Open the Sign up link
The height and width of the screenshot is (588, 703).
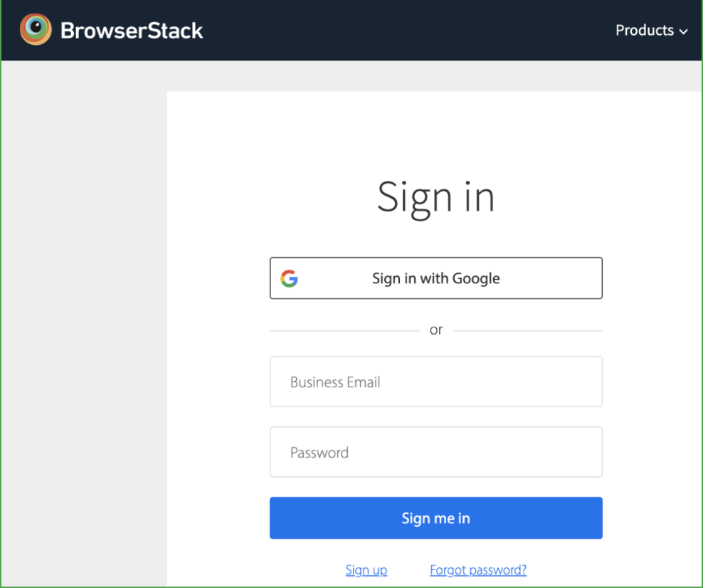pos(366,569)
